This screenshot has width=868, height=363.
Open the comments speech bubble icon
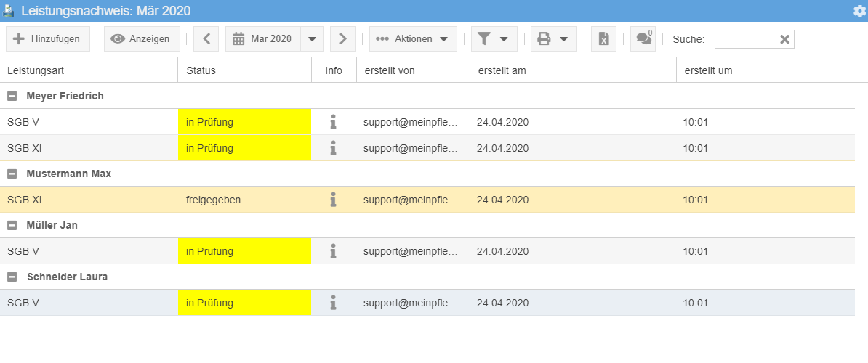click(x=643, y=39)
